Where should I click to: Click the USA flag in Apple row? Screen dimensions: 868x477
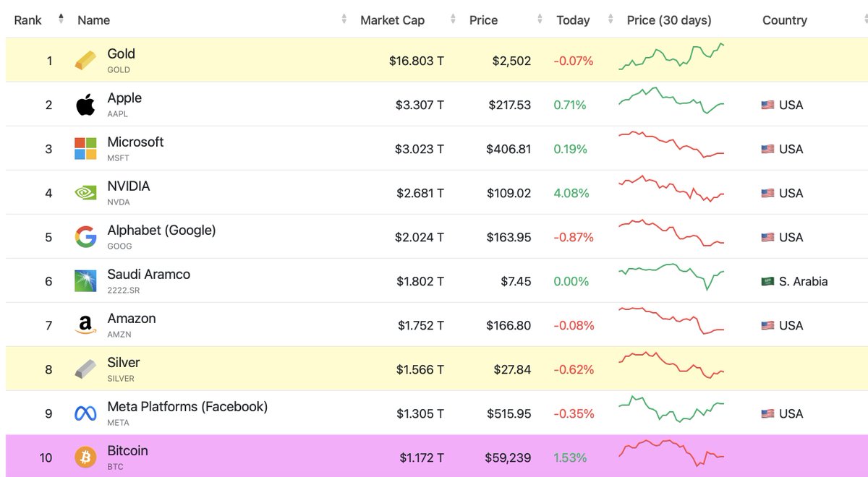point(768,106)
